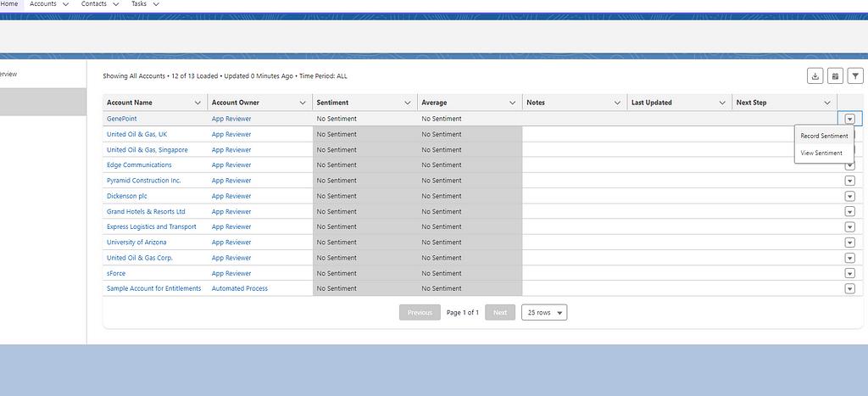Open the Contacts navigation tab
This screenshot has width=868, height=396.
[94, 4]
